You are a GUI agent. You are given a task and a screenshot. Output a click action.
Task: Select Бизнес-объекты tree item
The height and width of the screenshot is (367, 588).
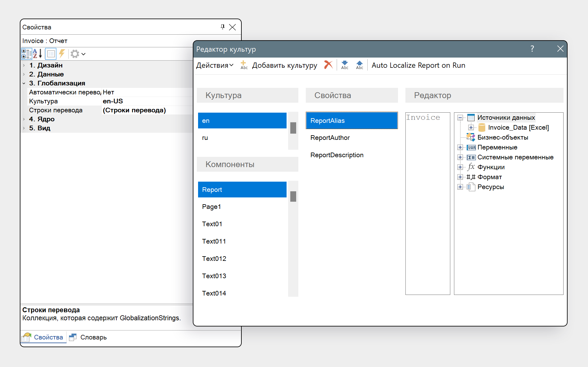(503, 137)
